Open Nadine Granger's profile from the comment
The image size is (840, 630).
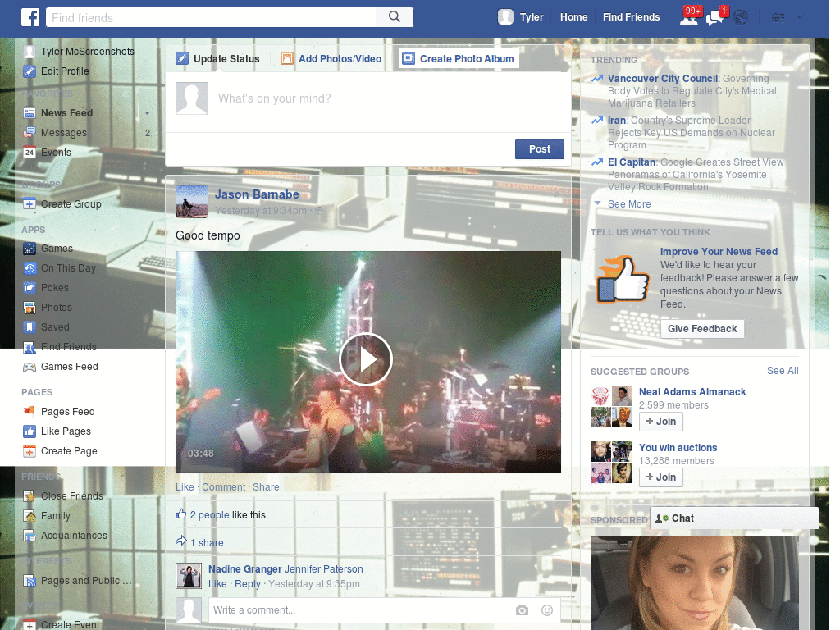click(244, 569)
